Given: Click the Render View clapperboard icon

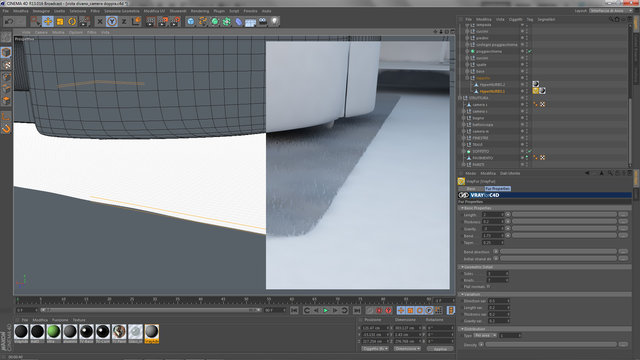Looking at the screenshot, I should 151,21.
